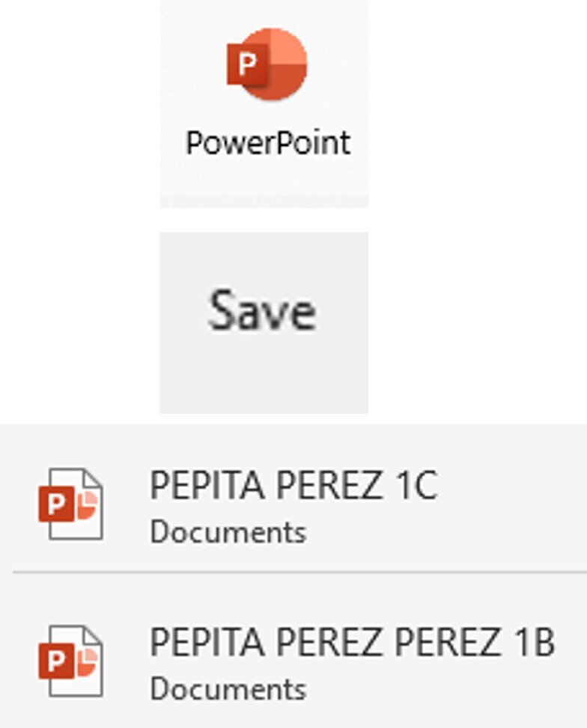The image size is (587, 728).
Task: Click the orange PowerPoint logo
Action: point(267,64)
